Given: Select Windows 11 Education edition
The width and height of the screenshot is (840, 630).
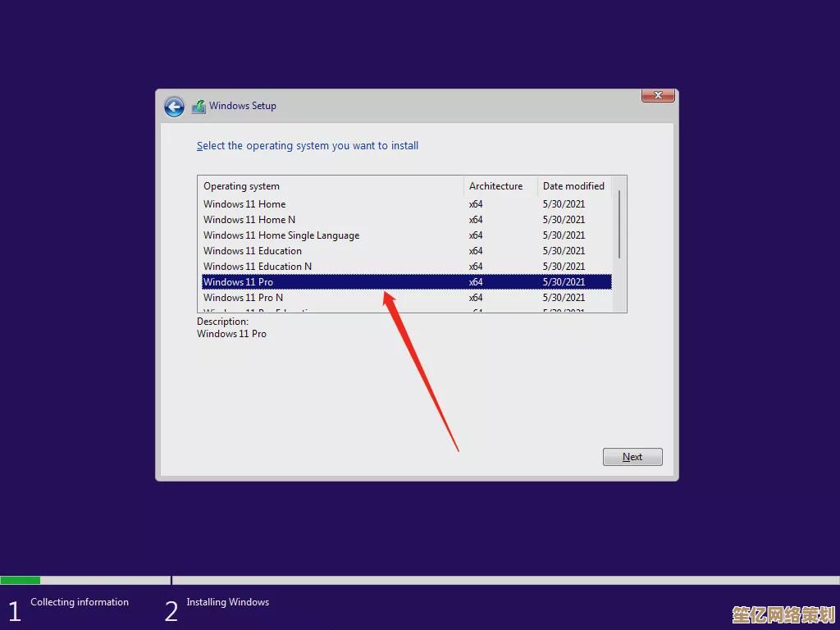Looking at the screenshot, I should point(253,250).
